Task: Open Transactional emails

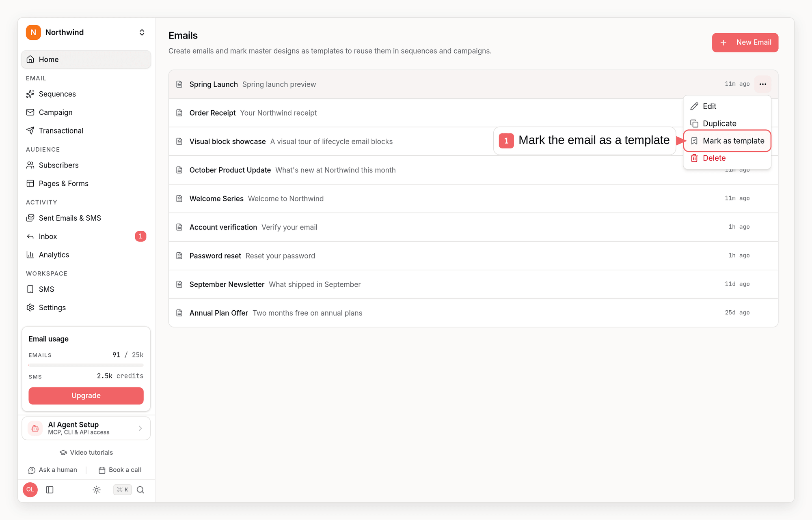Action: click(86, 131)
